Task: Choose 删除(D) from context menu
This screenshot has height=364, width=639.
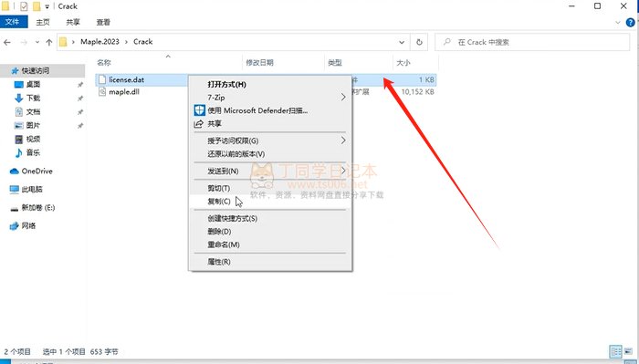Action: pyautogui.click(x=270, y=232)
